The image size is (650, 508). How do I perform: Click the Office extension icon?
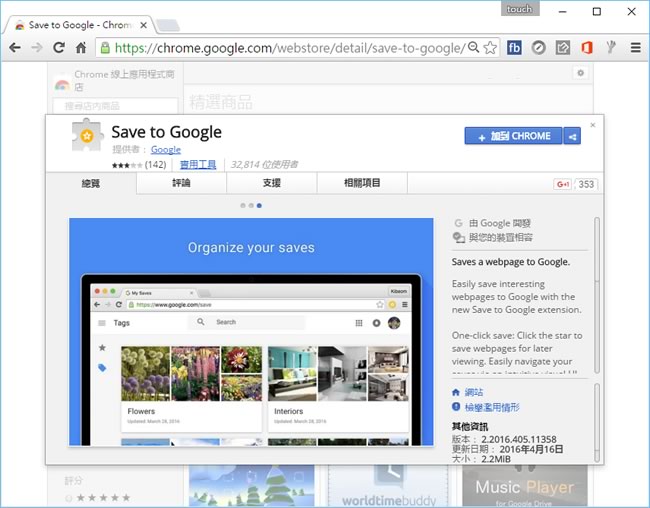click(x=587, y=48)
